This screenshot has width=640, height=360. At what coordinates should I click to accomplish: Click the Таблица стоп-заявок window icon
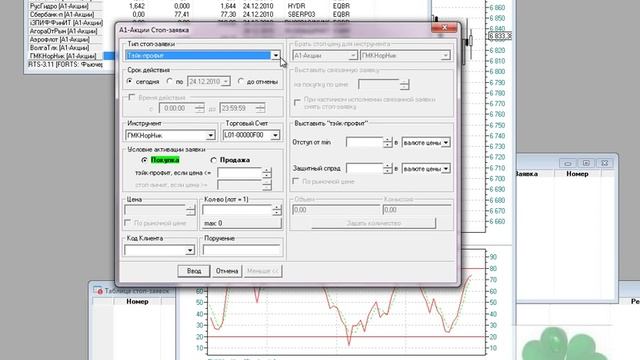[98, 291]
